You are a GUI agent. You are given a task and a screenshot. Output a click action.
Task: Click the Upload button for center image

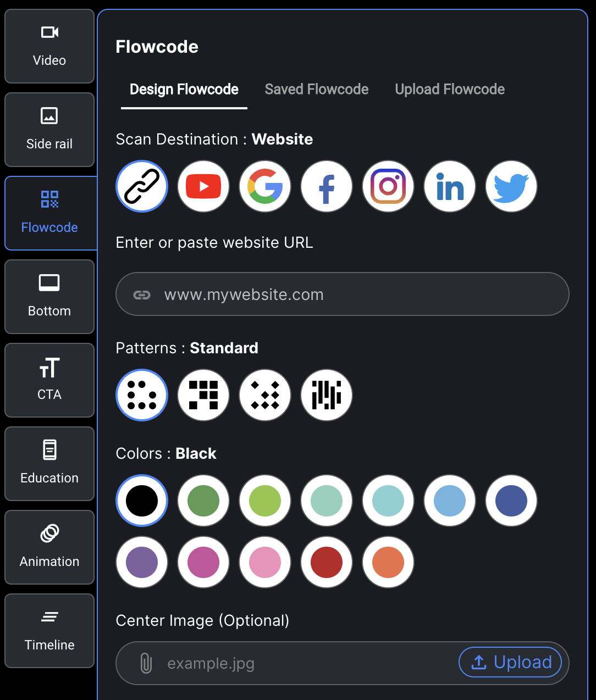pyautogui.click(x=510, y=663)
